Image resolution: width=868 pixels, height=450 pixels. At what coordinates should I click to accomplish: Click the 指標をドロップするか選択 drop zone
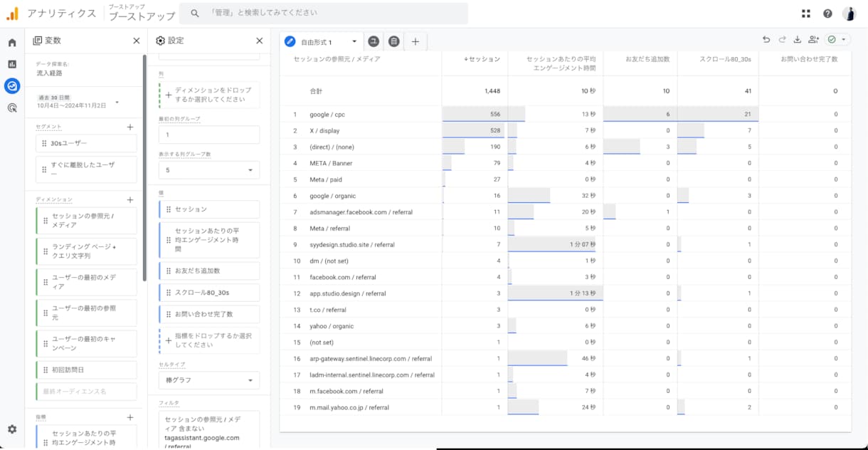coord(209,340)
